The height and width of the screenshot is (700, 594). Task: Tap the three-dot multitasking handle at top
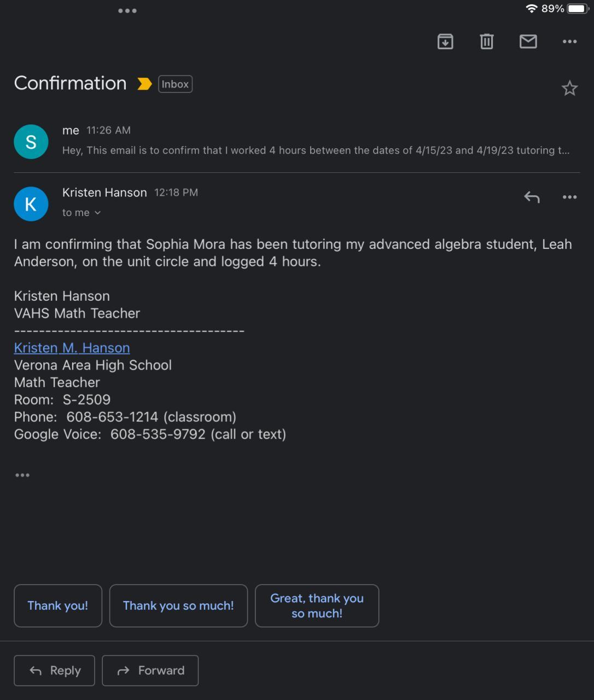(x=127, y=11)
